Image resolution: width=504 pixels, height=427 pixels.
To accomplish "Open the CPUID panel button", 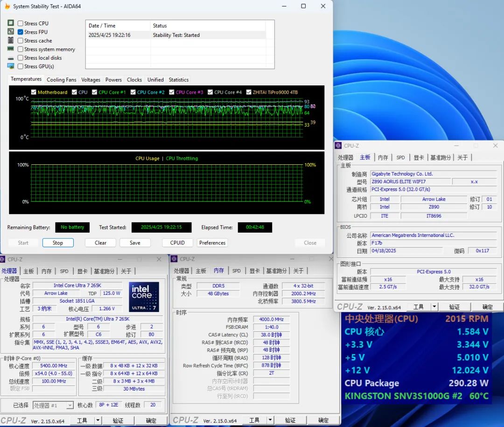I will point(177,242).
